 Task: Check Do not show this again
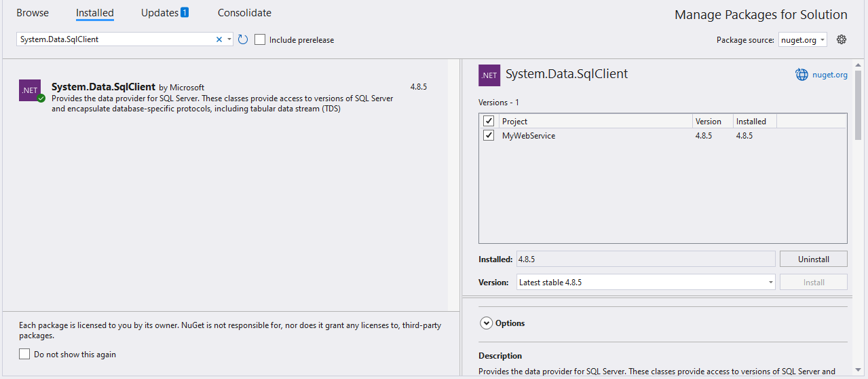24,354
